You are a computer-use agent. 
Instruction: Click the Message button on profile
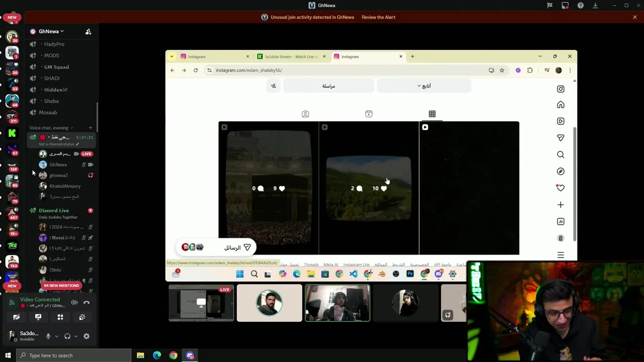329,86
